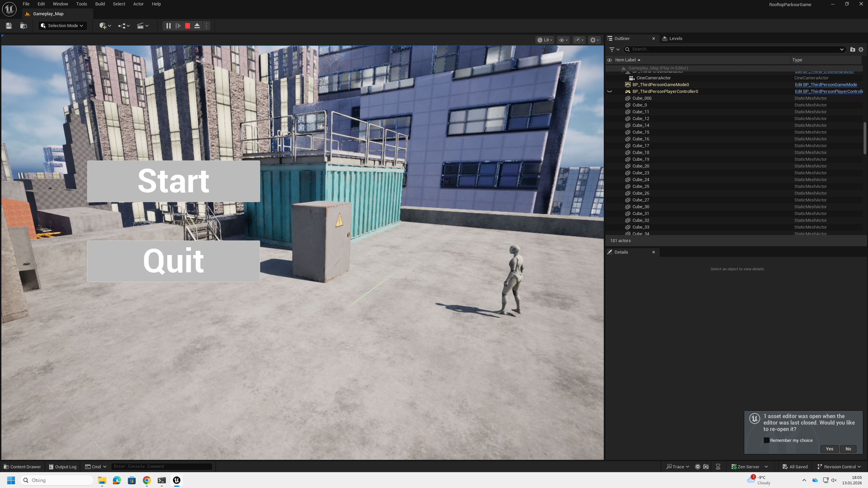The width and height of the screenshot is (868, 488).
Task: Open the Selection Mode dropdown
Action: 62,26
